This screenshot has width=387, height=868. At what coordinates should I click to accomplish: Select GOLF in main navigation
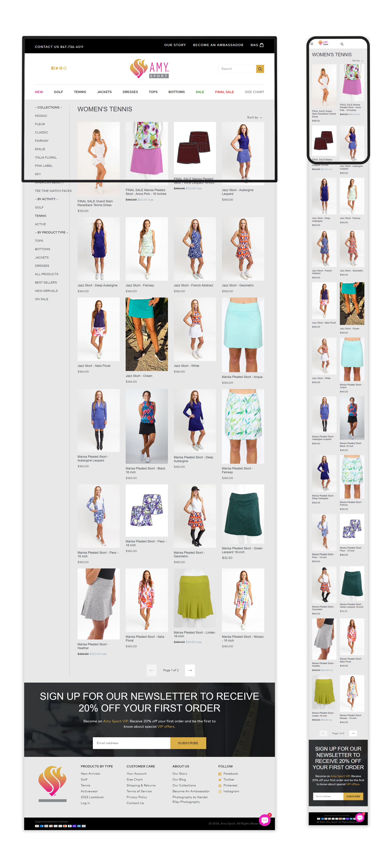pos(58,92)
